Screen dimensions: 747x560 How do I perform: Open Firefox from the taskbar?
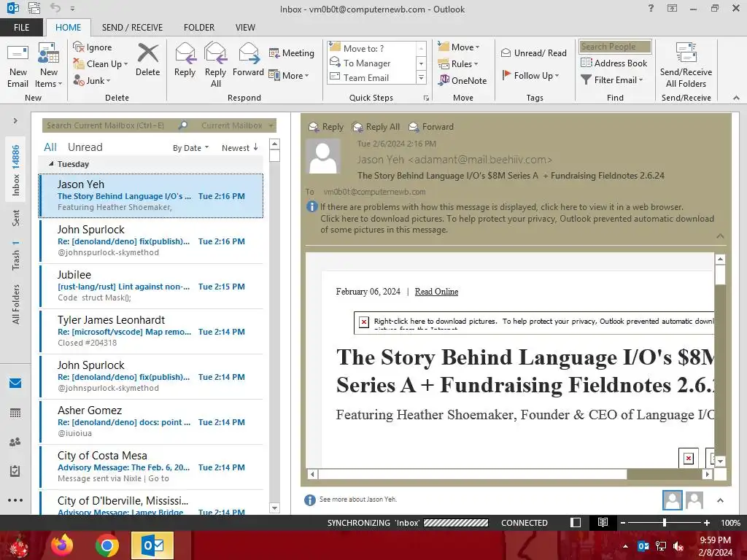point(63,545)
